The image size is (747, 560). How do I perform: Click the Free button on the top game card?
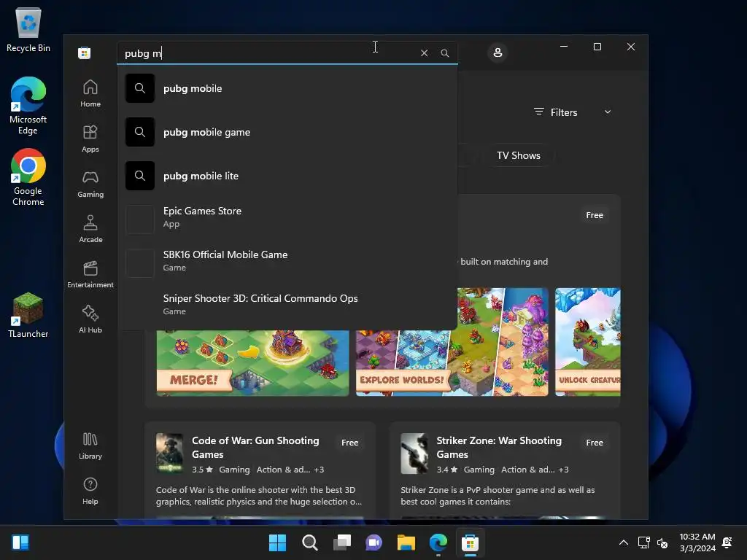(594, 215)
